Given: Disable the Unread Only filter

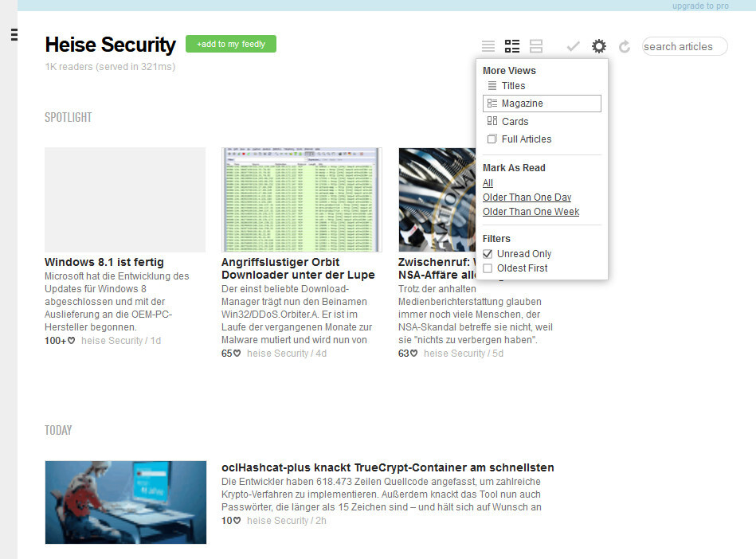Looking at the screenshot, I should pyautogui.click(x=487, y=253).
